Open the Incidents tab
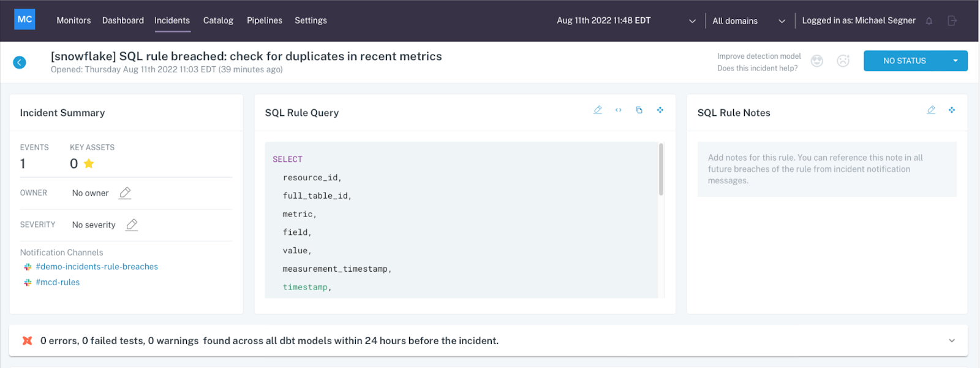This screenshot has width=980, height=368. pos(172,20)
